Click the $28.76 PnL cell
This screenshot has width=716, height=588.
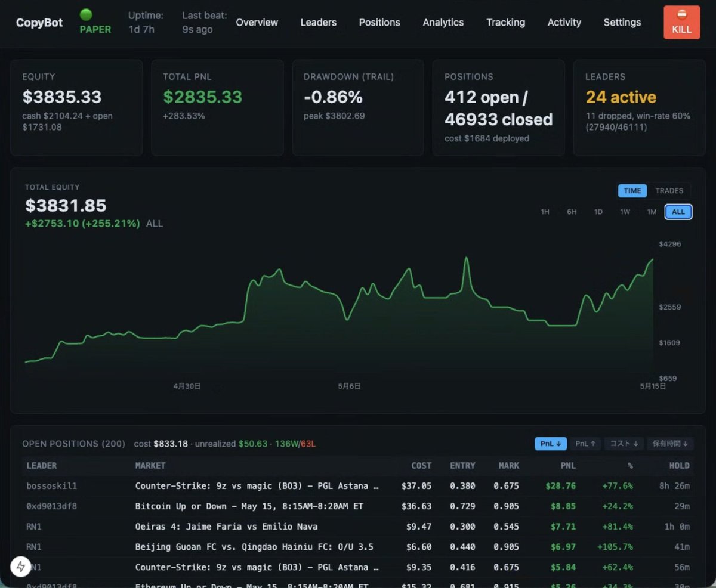click(560, 486)
